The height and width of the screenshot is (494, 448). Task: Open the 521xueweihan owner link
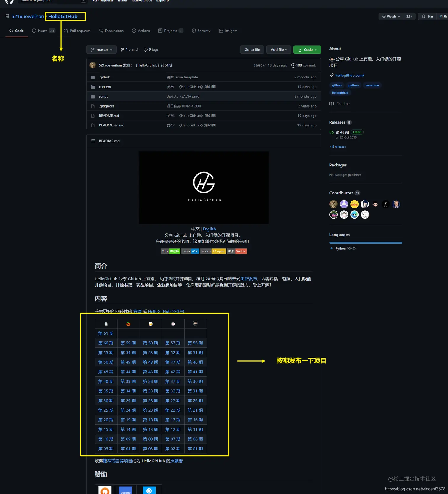28,16
